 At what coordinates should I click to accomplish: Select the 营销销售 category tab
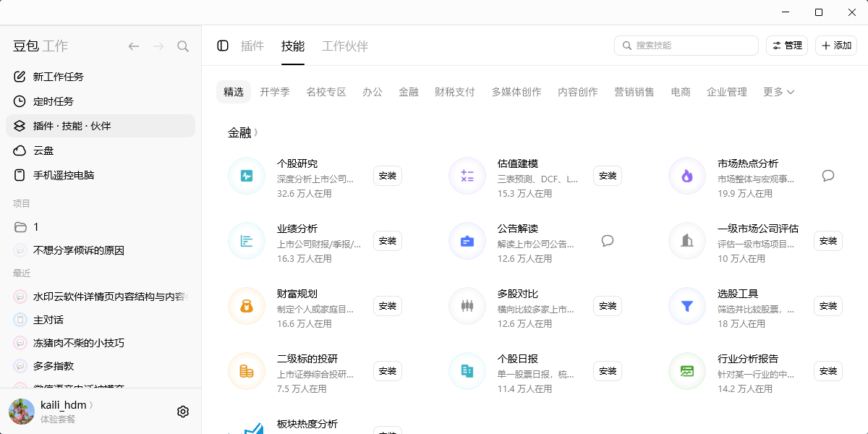pyautogui.click(x=634, y=92)
